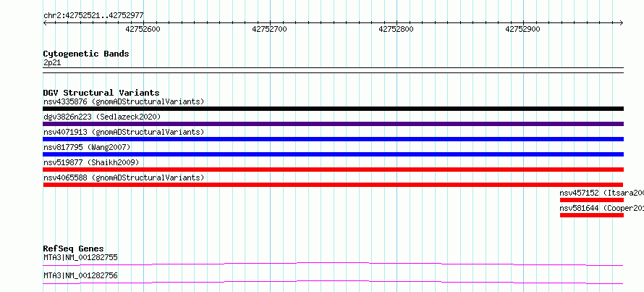644x292 pixels.
Task: Click the blue bar for nsv817795
Action: click(333, 154)
